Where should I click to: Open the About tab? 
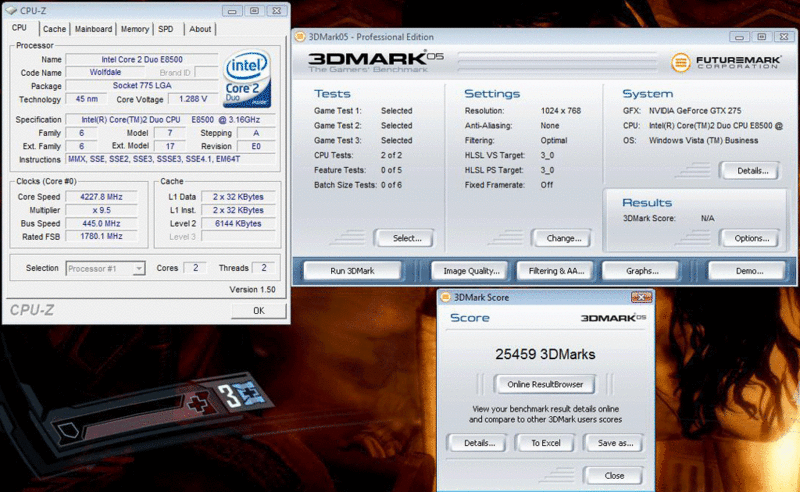(200, 29)
